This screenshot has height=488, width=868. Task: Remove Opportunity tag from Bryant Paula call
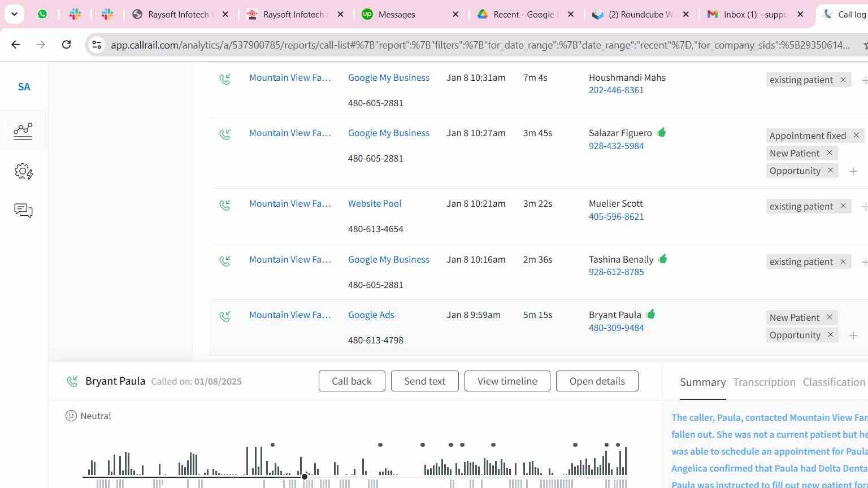(x=830, y=335)
